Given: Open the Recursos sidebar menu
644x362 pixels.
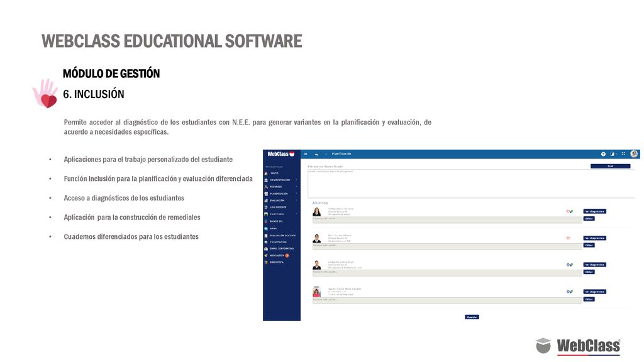Looking at the screenshot, I should [x=275, y=187].
